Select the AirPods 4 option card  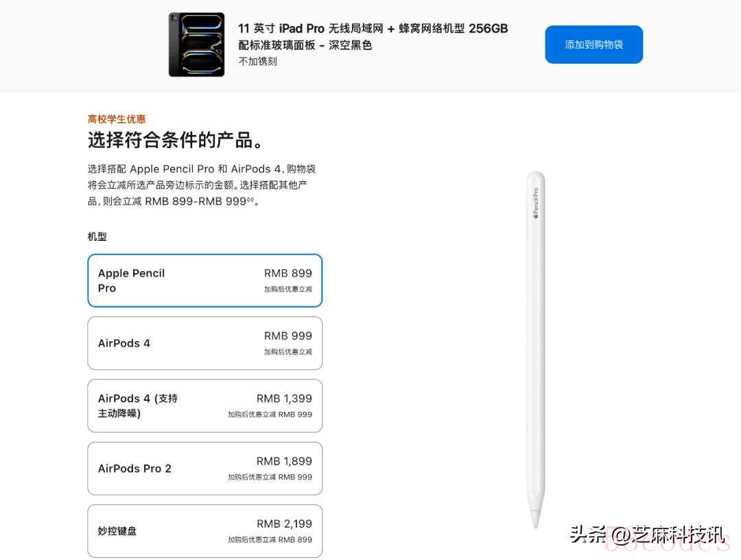tap(204, 343)
